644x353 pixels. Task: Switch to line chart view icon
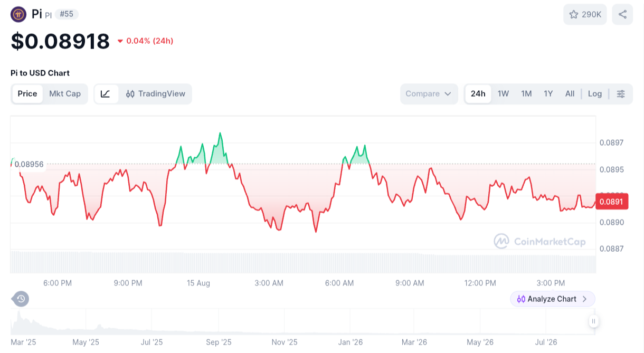[x=106, y=94]
